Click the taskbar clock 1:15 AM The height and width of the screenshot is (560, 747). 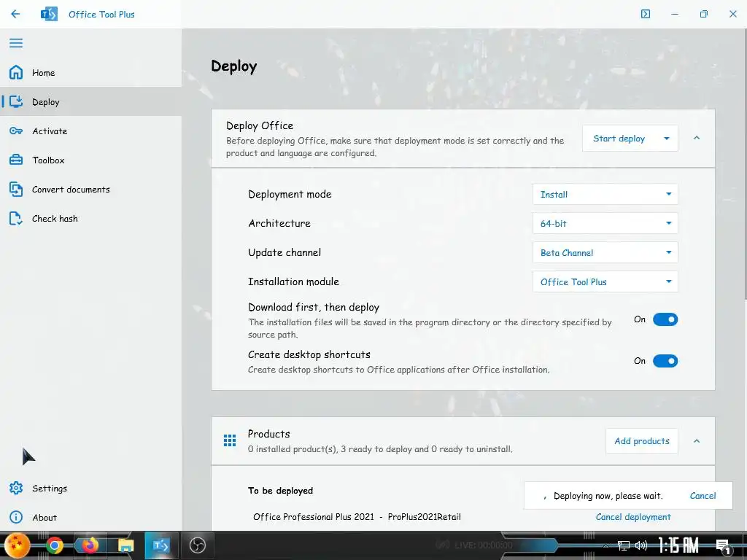(678, 545)
